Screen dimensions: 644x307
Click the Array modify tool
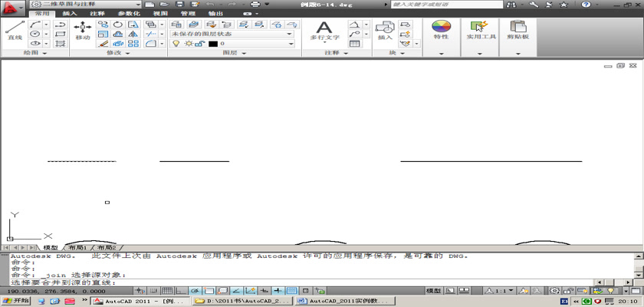[133, 44]
